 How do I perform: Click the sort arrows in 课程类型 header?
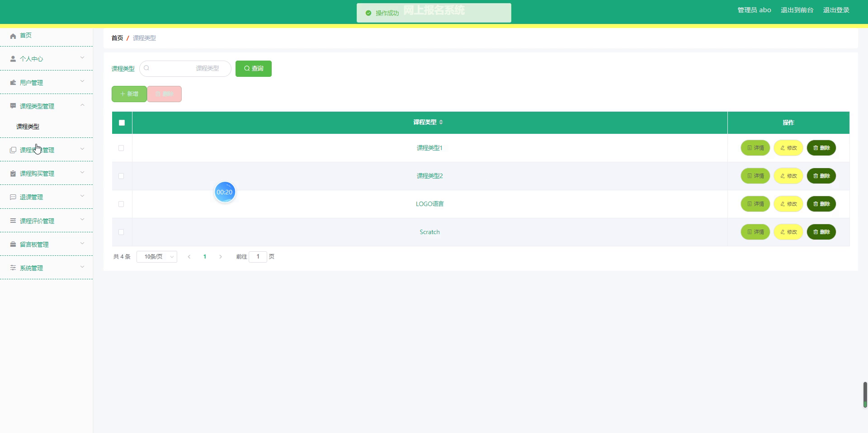(441, 122)
